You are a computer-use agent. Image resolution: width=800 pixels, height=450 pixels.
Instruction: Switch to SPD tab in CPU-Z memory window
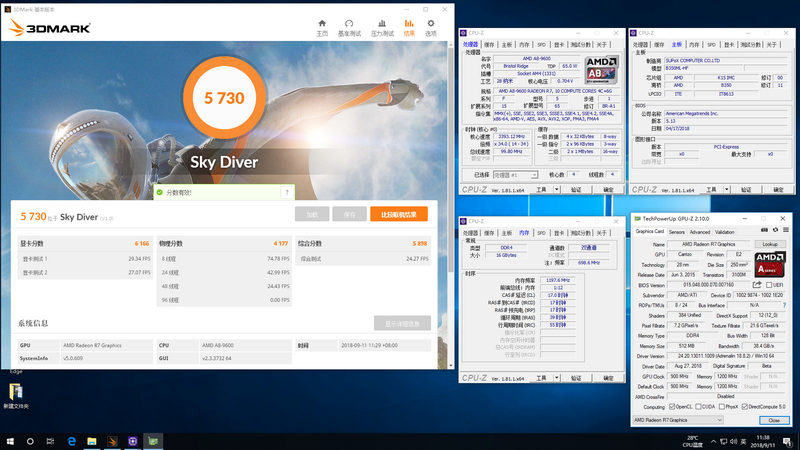coord(541,233)
